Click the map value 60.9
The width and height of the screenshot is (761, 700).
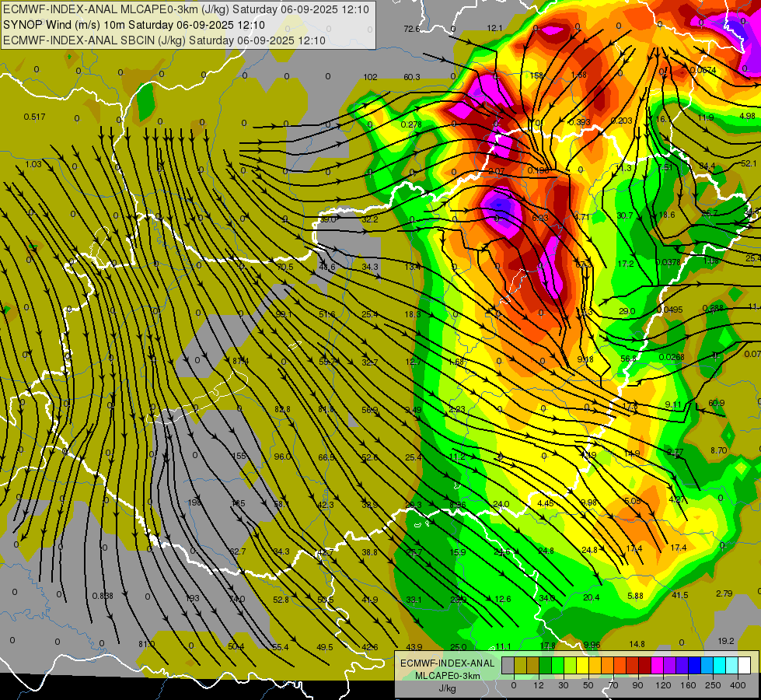[717, 403]
